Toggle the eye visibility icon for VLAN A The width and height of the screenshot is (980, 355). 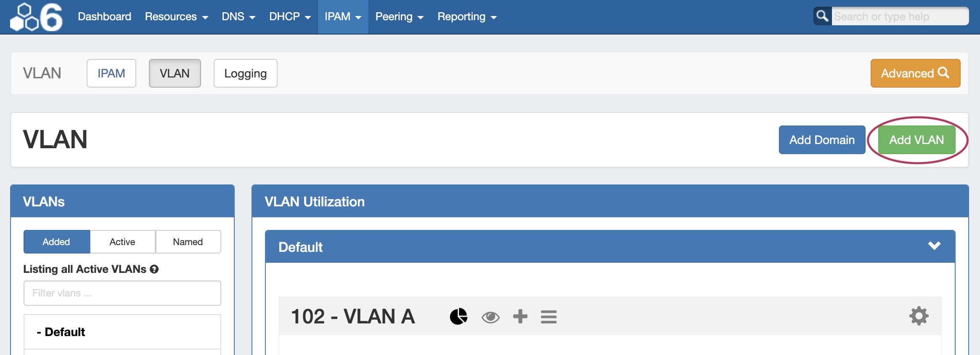tap(490, 317)
